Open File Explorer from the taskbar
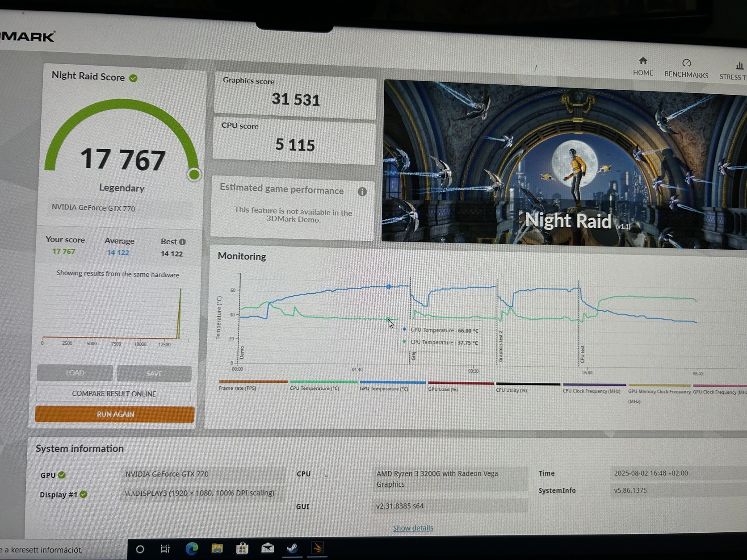 click(217, 548)
